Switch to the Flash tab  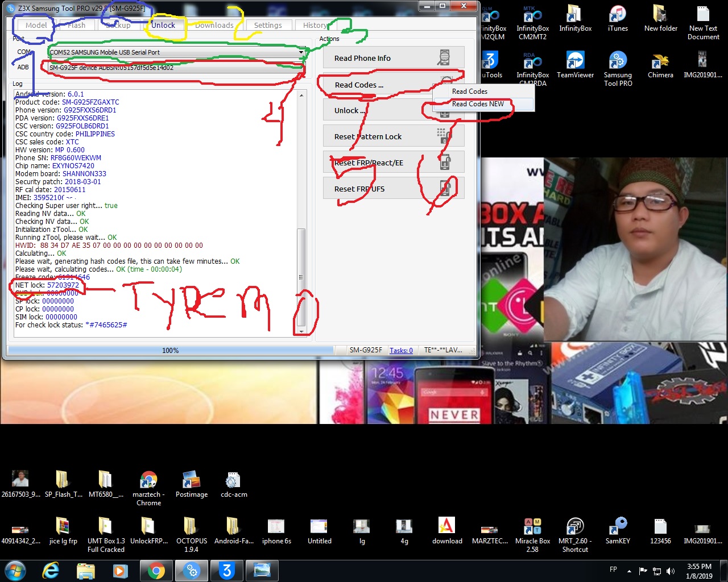coord(76,25)
